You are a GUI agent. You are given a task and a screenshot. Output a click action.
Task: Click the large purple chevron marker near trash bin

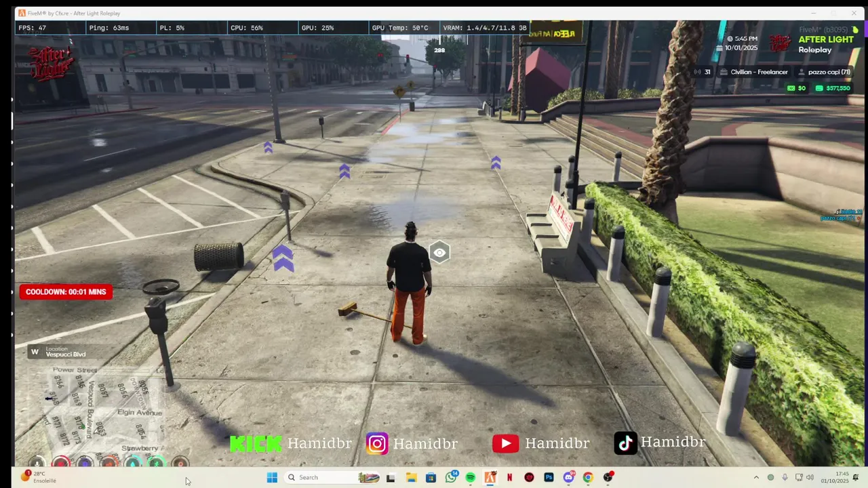pos(283,258)
